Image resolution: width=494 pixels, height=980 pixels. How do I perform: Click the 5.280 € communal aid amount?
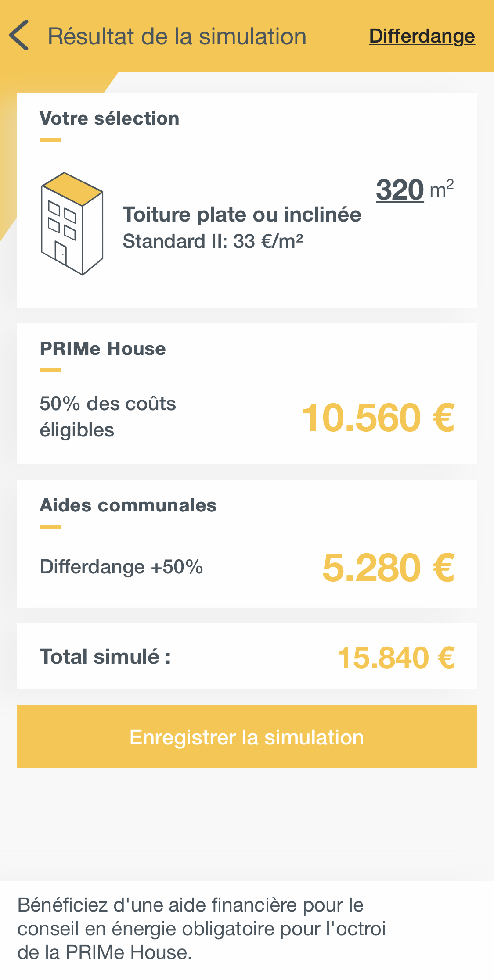click(388, 568)
